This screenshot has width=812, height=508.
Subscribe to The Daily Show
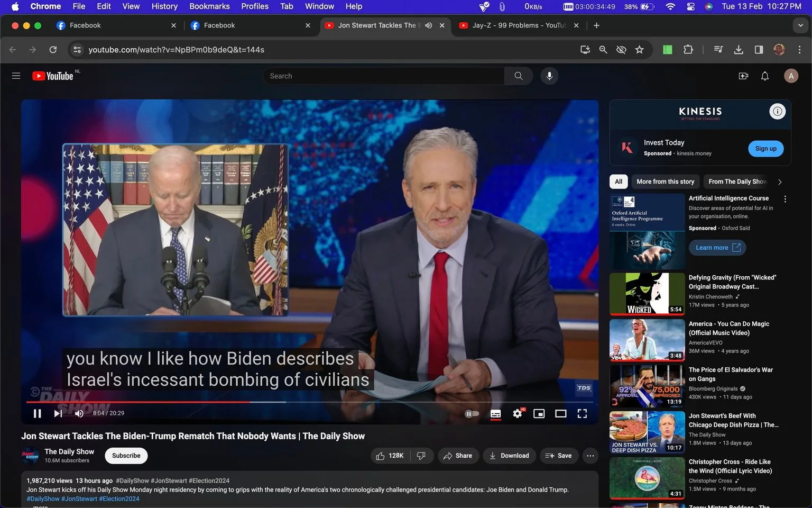(x=126, y=456)
